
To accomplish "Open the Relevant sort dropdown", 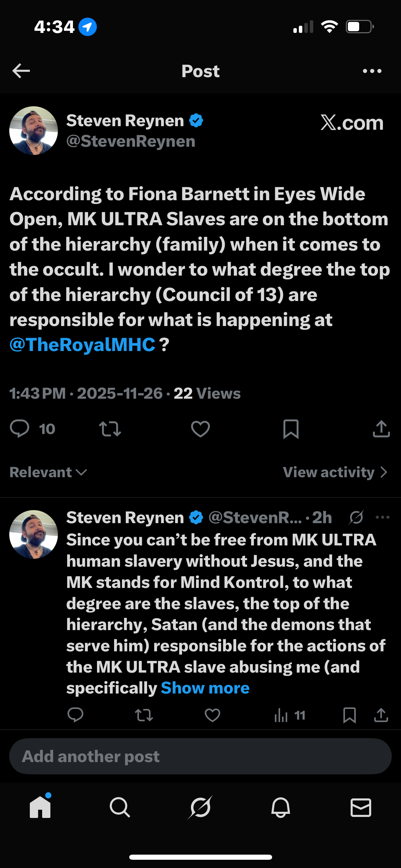I will (x=48, y=472).
